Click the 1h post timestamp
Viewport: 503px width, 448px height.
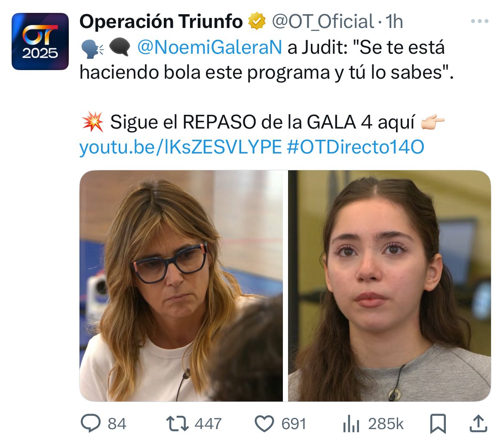pyautogui.click(x=394, y=21)
